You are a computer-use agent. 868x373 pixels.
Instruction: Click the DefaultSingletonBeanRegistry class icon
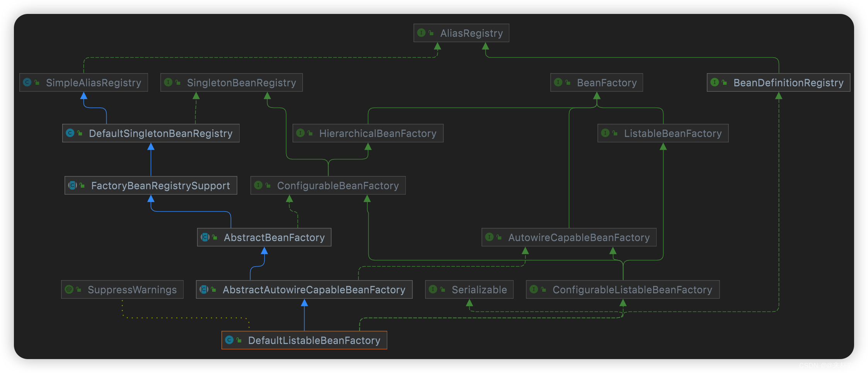pyautogui.click(x=70, y=133)
